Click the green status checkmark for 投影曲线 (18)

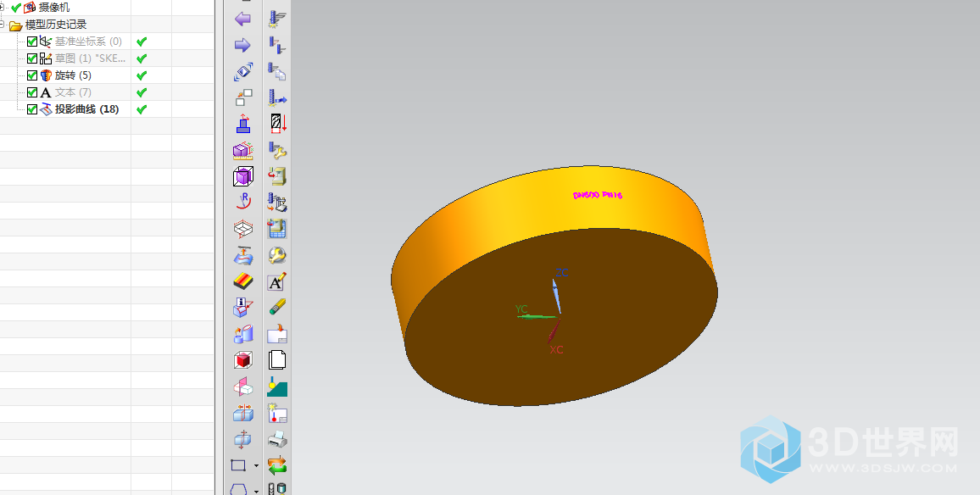(142, 109)
